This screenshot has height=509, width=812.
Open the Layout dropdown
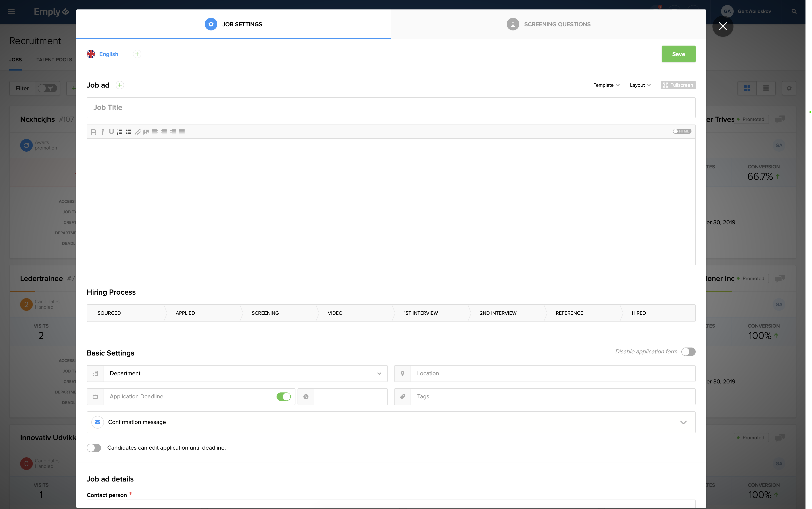[x=640, y=85]
